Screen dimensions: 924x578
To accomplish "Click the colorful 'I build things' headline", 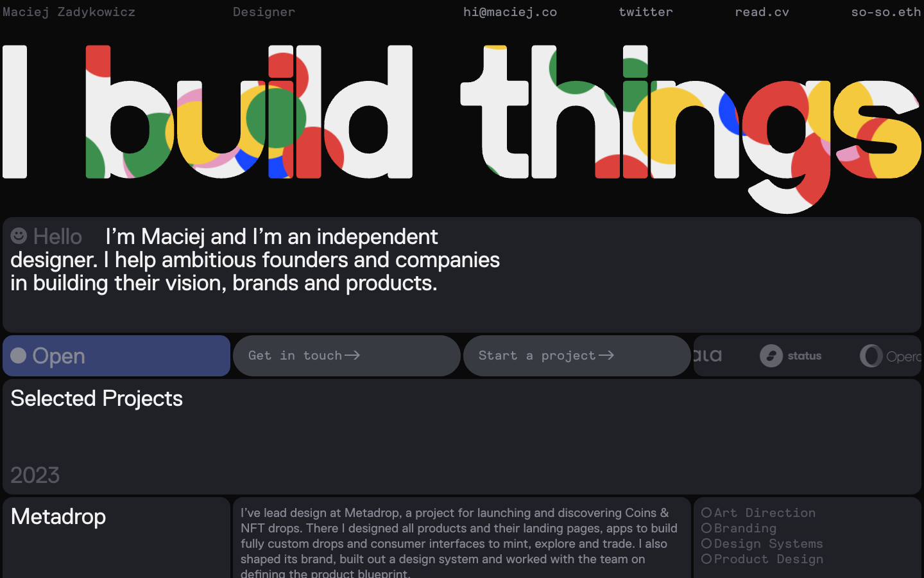I will (x=462, y=128).
